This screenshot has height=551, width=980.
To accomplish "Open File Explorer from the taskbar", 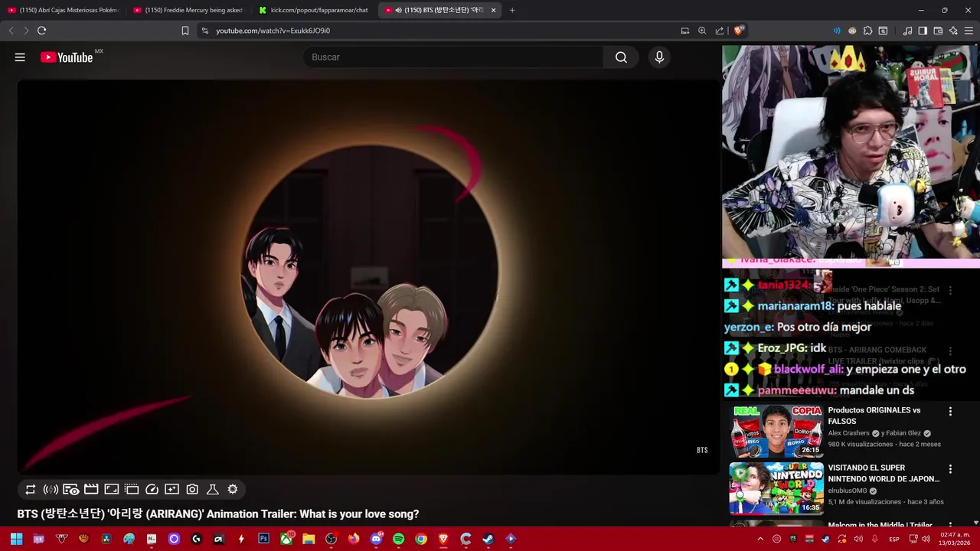I will (309, 539).
